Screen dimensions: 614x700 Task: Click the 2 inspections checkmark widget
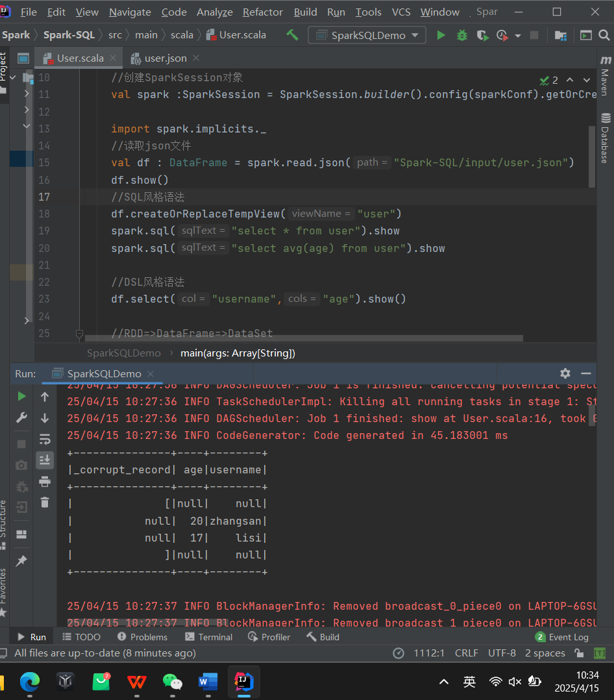coord(549,81)
